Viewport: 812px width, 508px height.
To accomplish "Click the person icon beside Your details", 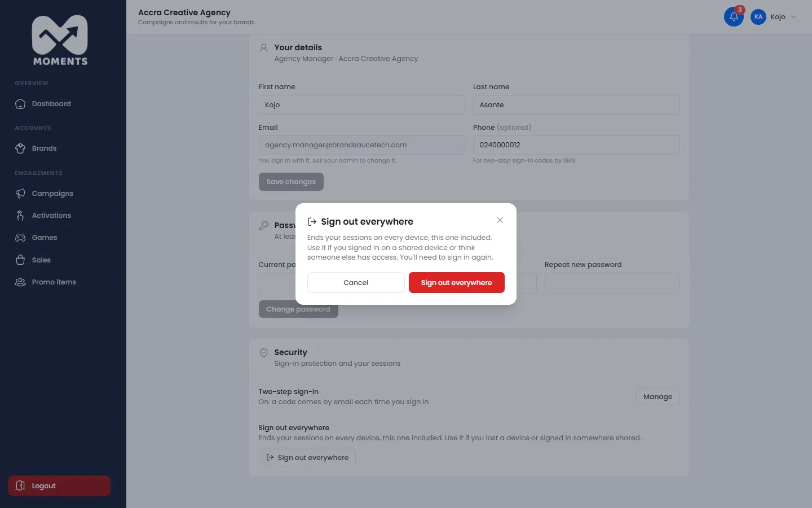I will click(263, 48).
